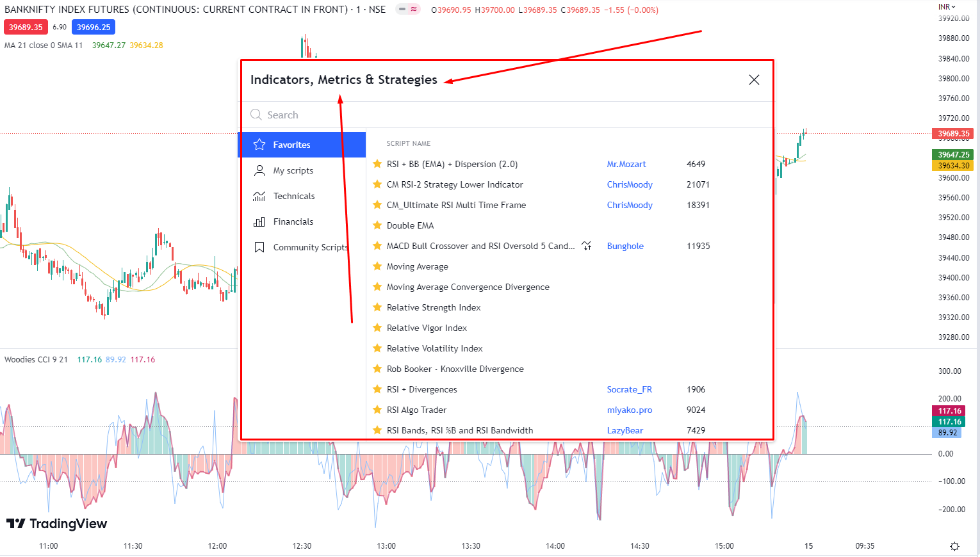Click the chart icon next to Technicals

pyautogui.click(x=259, y=195)
